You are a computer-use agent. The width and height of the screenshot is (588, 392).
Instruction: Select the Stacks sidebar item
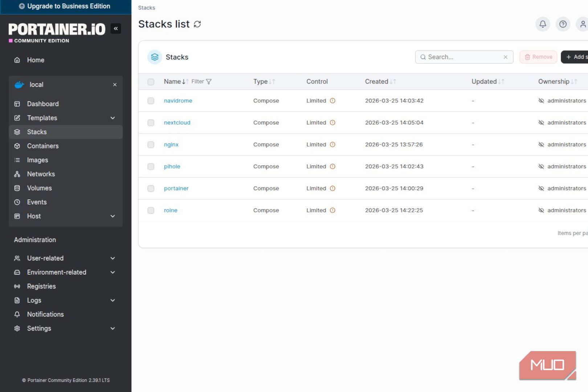click(66, 132)
